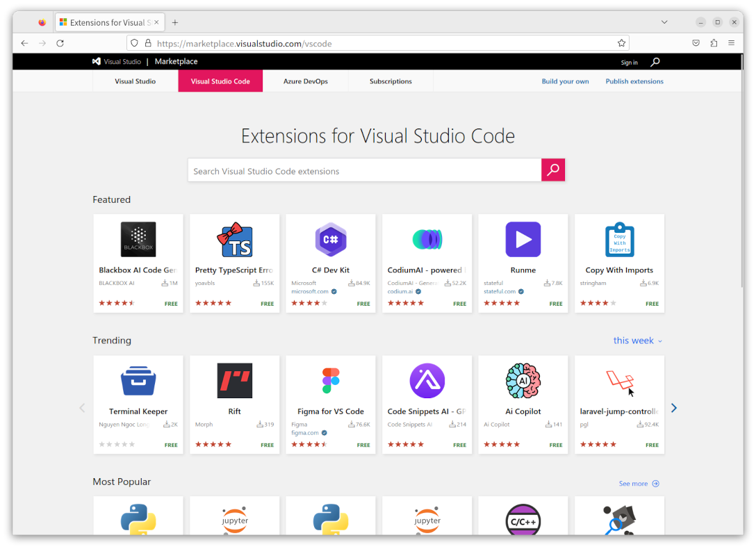Click the Figma for VS Code title
The height and width of the screenshot is (549, 756).
(x=330, y=411)
